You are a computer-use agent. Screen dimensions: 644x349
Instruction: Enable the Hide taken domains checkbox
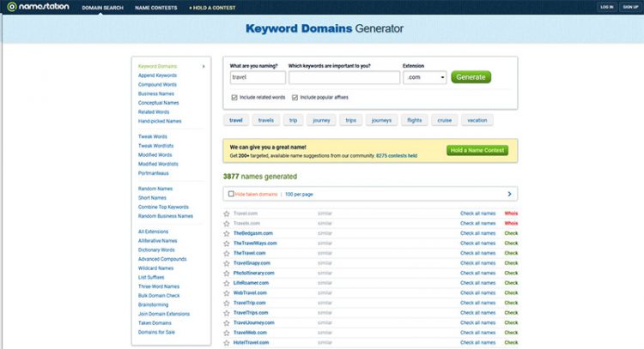231,194
